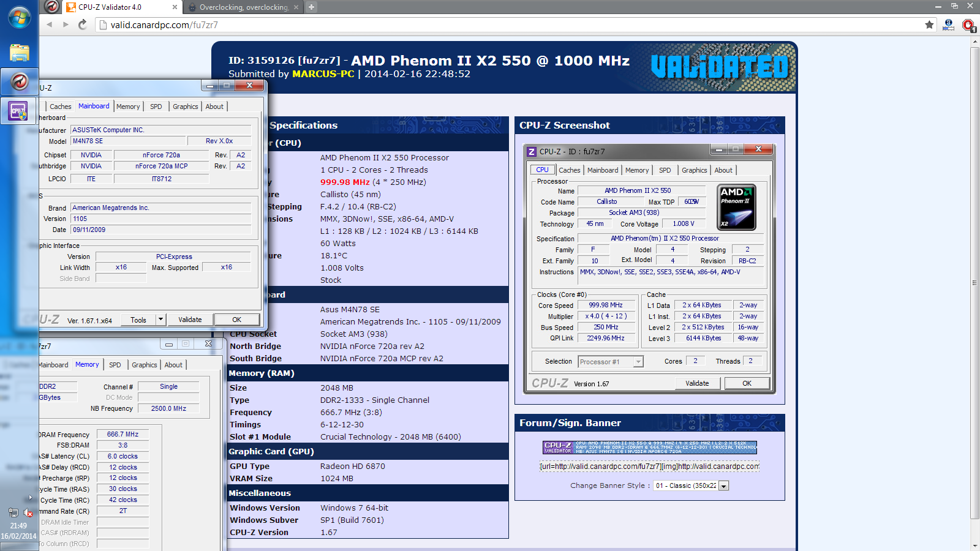The width and height of the screenshot is (980, 551).
Task: Open the Caches tab in top CPU-Z window
Action: click(x=61, y=107)
